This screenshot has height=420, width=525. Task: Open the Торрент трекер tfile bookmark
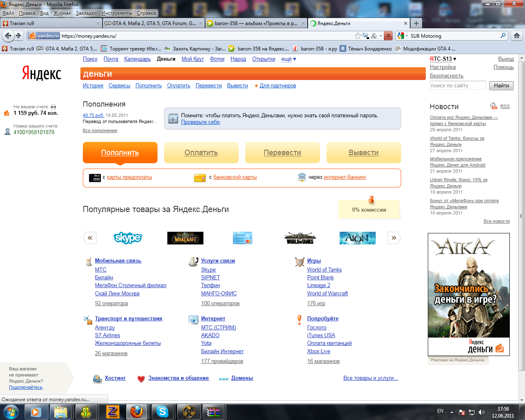(131, 49)
